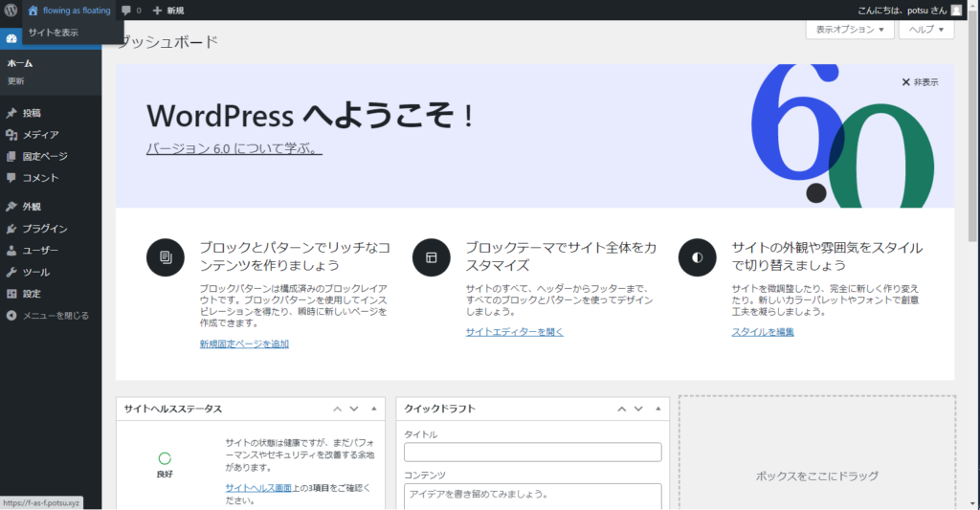Click the タイトル input field in Quick Draft
Viewport: 980px width, 510px height.
tap(532, 453)
